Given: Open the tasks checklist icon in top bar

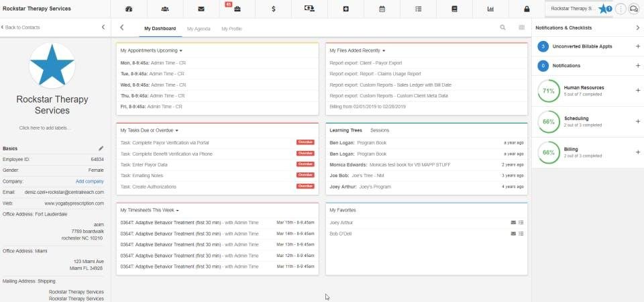Looking at the screenshot, I should 418,9.
